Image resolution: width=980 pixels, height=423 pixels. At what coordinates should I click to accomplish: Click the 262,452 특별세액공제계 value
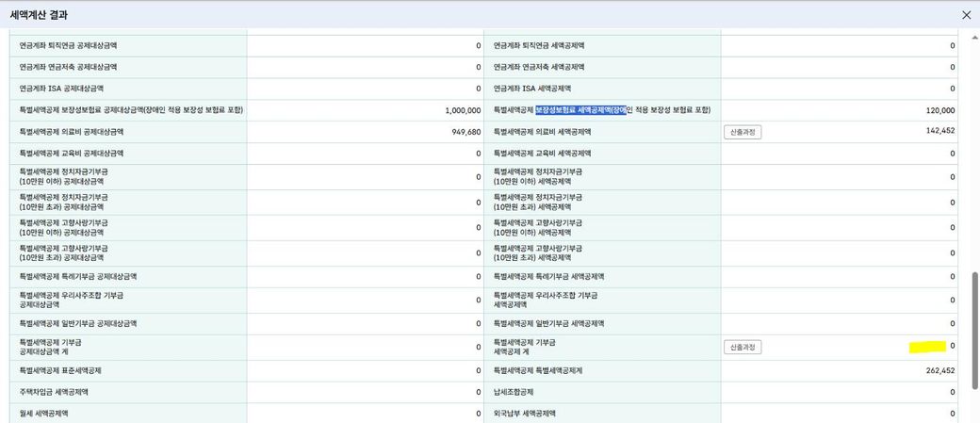939,371
